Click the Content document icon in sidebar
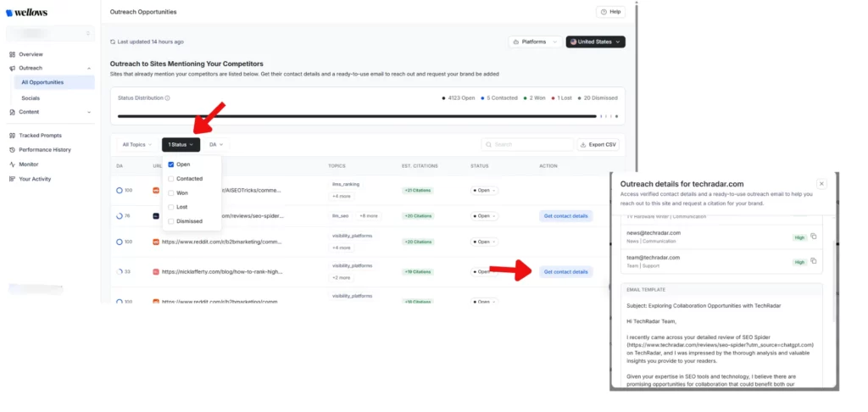The width and height of the screenshot is (868, 412). [12, 112]
